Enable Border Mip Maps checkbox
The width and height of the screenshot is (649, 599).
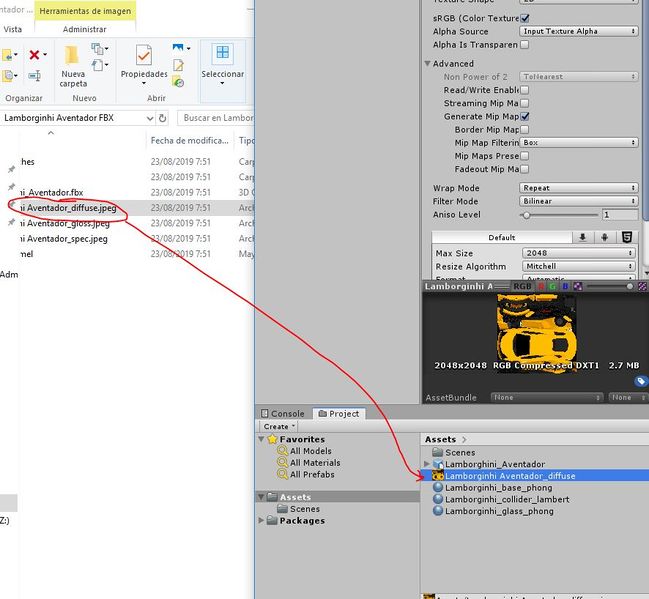click(x=524, y=130)
